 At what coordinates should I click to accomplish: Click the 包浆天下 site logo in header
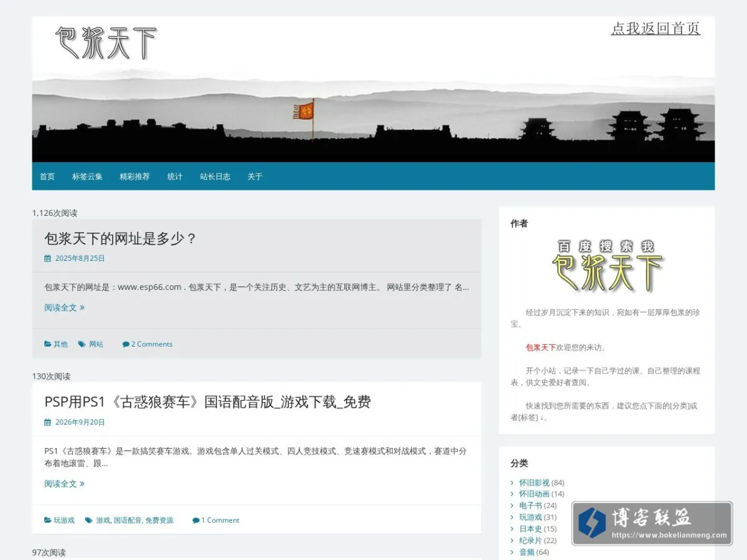pyautogui.click(x=106, y=43)
